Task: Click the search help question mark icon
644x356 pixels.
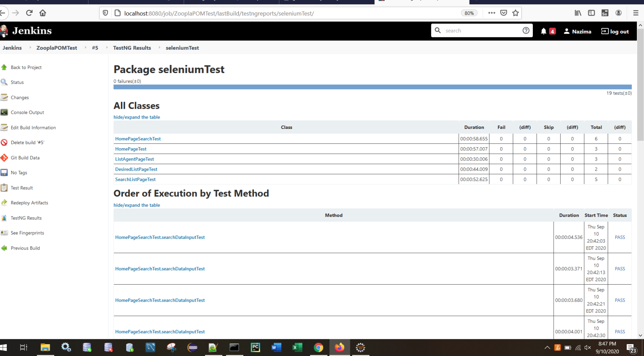Action: coord(526,30)
